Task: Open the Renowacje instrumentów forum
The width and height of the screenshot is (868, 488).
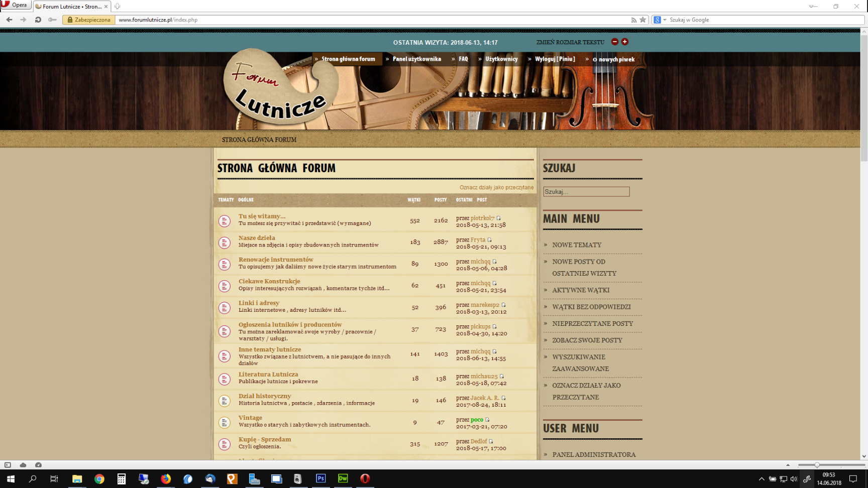Action: click(276, 260)
